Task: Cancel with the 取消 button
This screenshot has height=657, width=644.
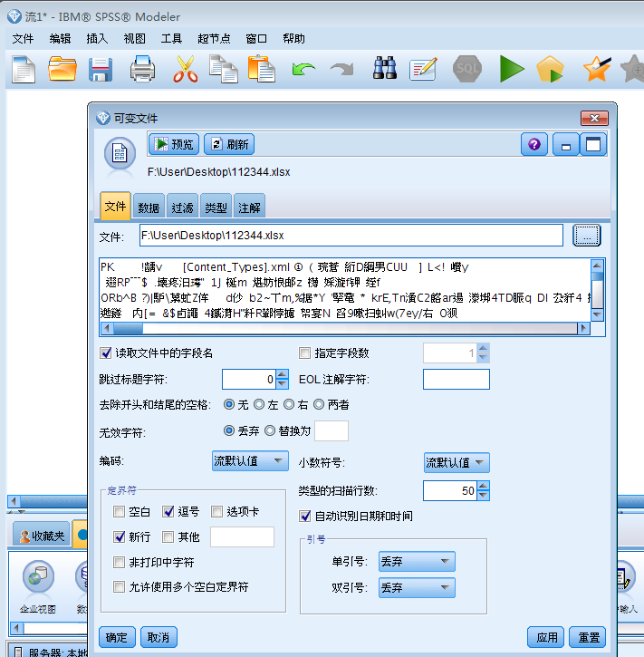Action: (x=159, y=637)
